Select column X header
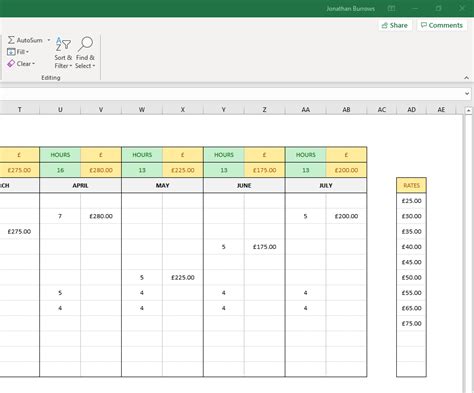The width and height of the screenshot is (474, 393). click(183, 109)
